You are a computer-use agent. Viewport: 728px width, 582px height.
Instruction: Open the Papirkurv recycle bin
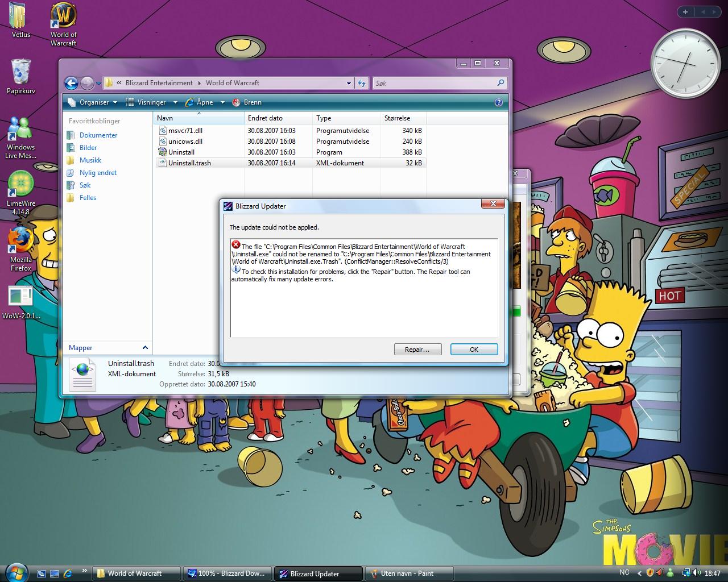point(20,72)
